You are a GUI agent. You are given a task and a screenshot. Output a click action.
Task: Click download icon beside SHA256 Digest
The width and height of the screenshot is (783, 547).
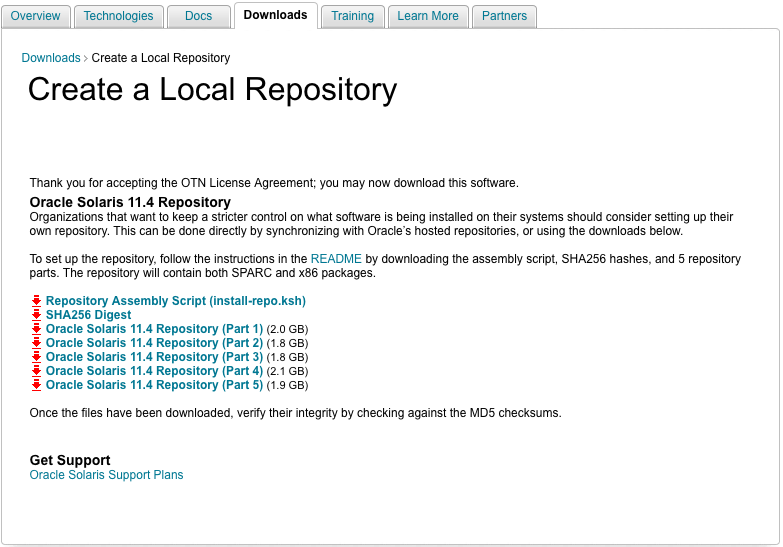[36, 315]
